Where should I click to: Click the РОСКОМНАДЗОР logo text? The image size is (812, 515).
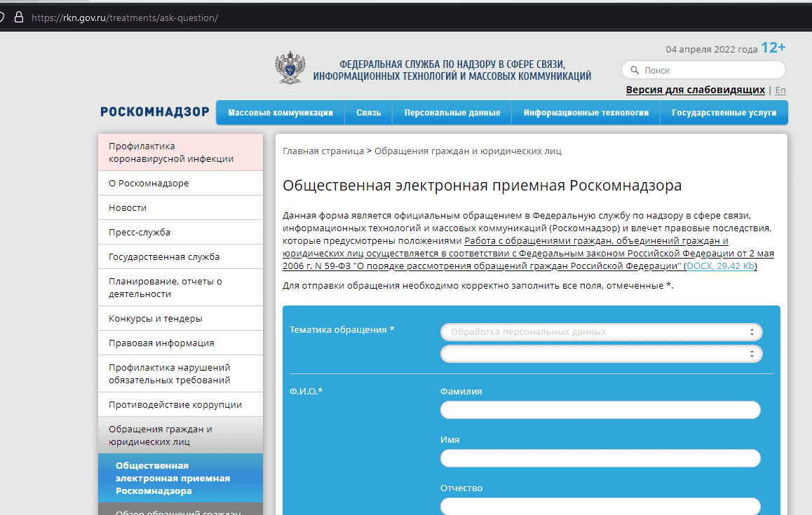pyautogui.click(x=155, y=112)
